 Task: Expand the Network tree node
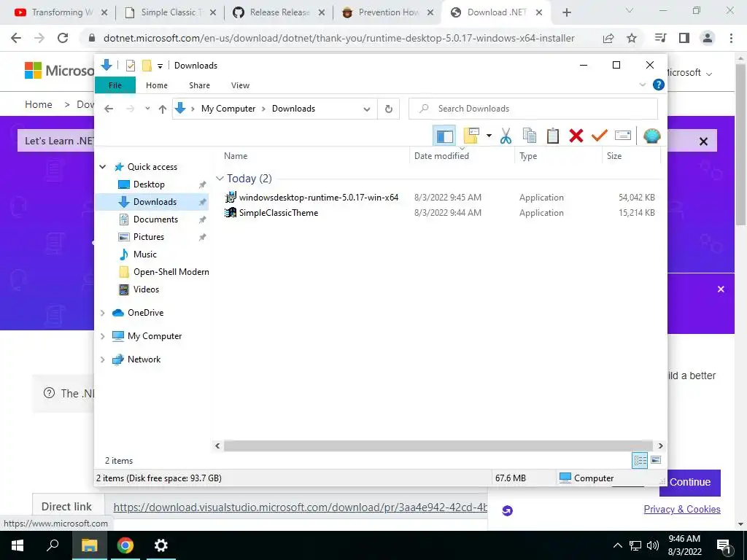click(102, 359)
